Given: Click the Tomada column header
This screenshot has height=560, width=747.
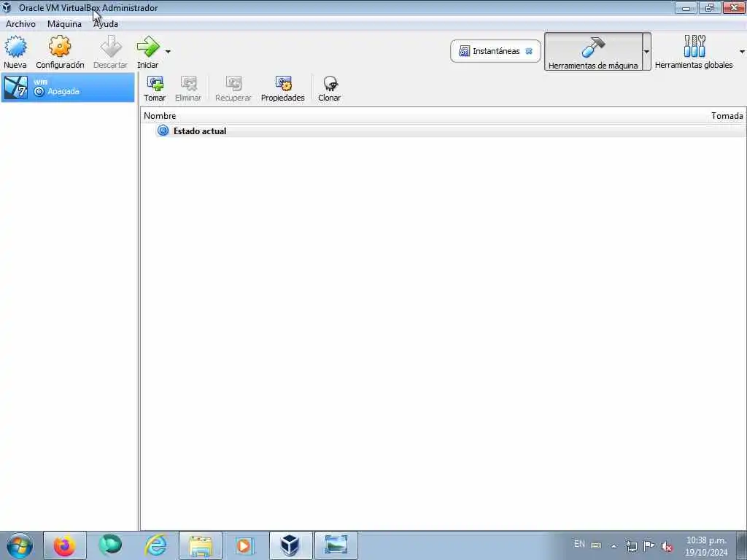Looking at the screenshot, I should point(727,116).
